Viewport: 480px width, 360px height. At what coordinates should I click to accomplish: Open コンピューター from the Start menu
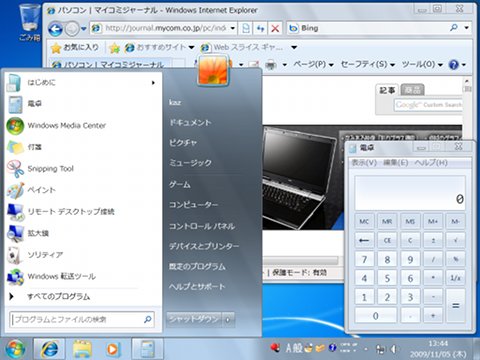pos(193,204)
